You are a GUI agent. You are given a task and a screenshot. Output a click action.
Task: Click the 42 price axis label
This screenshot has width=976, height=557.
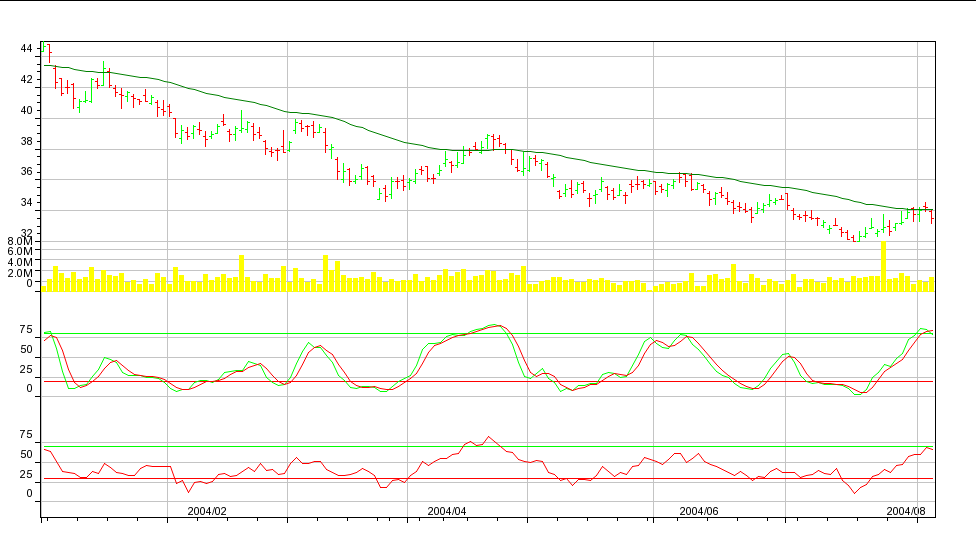27,79
